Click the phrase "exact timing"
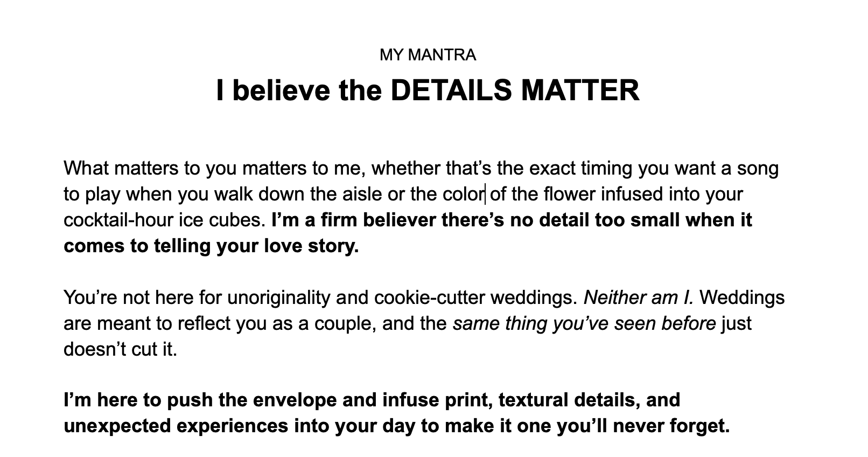 click(581, 168)
